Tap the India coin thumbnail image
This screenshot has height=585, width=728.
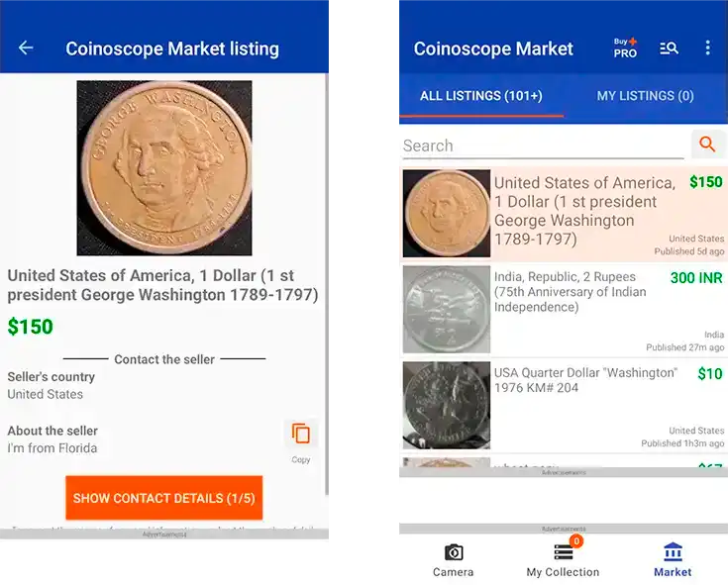(446, 309)
